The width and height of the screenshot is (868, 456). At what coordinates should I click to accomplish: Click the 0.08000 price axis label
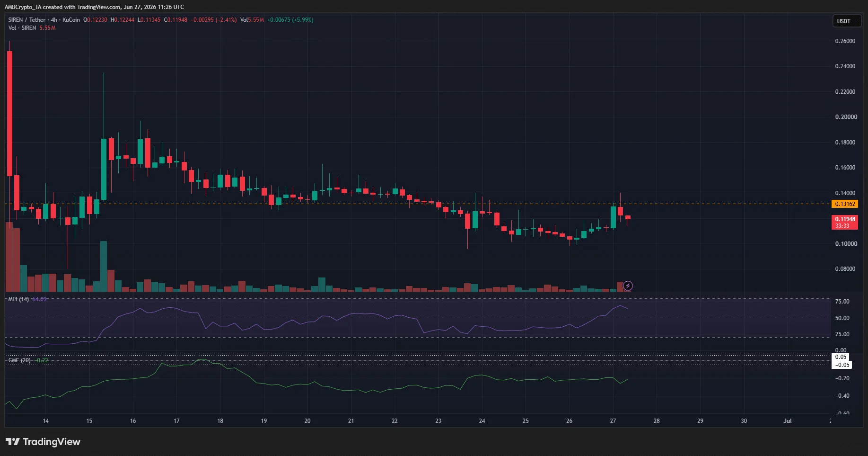click(x=845, y=269)
